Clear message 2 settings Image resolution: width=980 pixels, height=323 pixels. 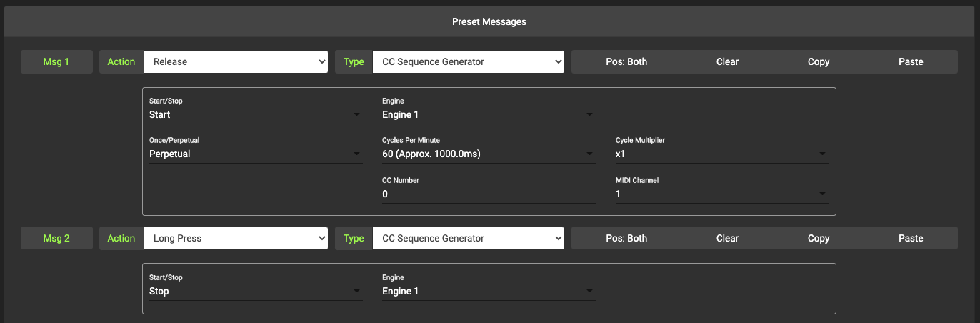point(727,239)
